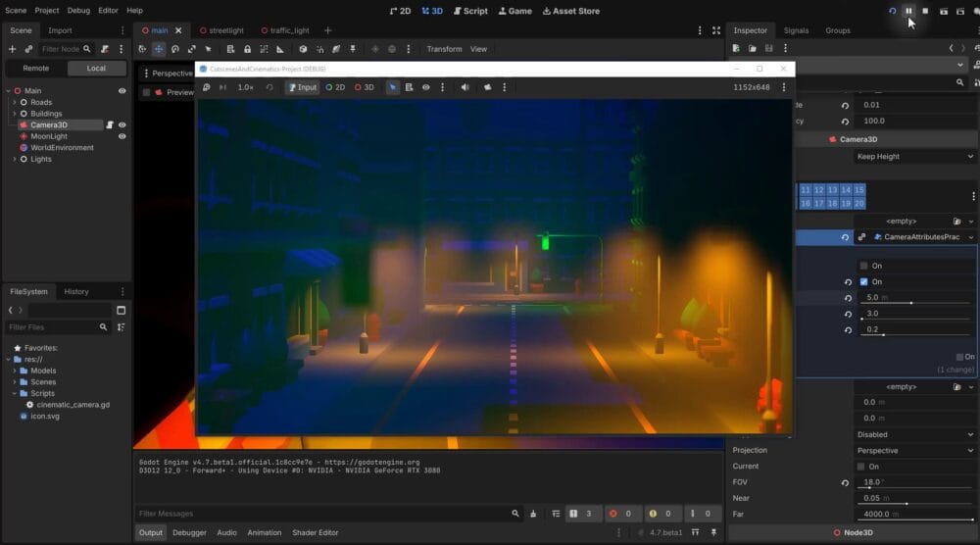This screenshot has height=545, width=980.
Task: Open the Transform menu button
Action: [444, 49]
